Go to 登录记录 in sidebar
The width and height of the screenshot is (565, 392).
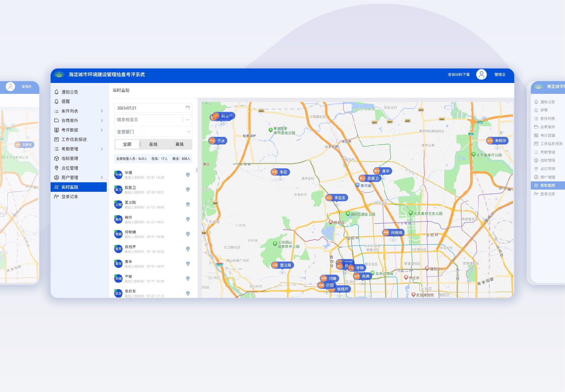coord(69,197)
